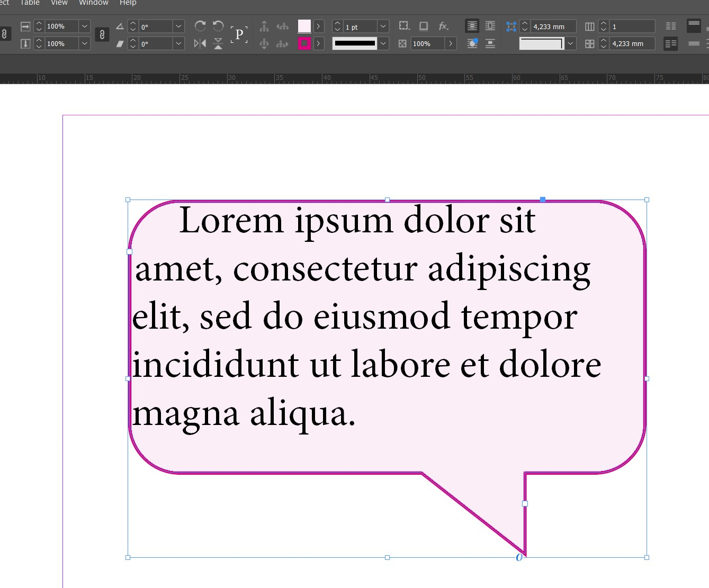Screen dimensions: 709x588
Task: Expand the stroke color options arrow
Action: pos(318,43)
